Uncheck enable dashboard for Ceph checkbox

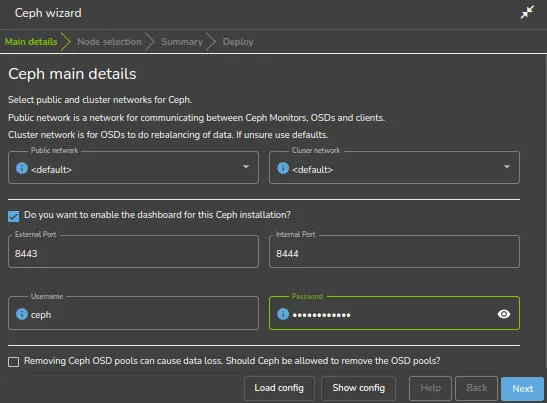14,216
